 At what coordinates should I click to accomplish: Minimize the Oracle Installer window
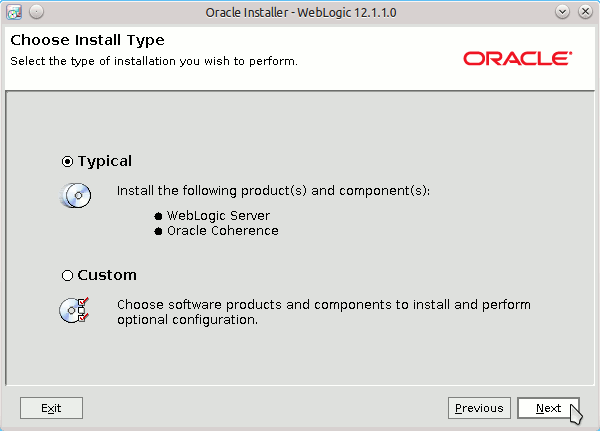562,12
